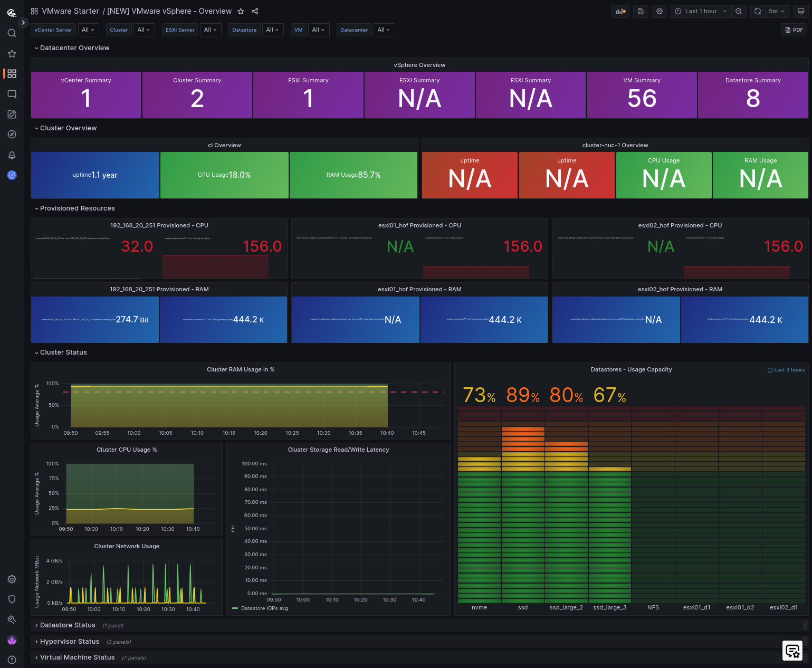Open the comments icon in sidebar
The height and width of the screenshot is (668, 812).
pyautogui.click(x=12, y=94)
